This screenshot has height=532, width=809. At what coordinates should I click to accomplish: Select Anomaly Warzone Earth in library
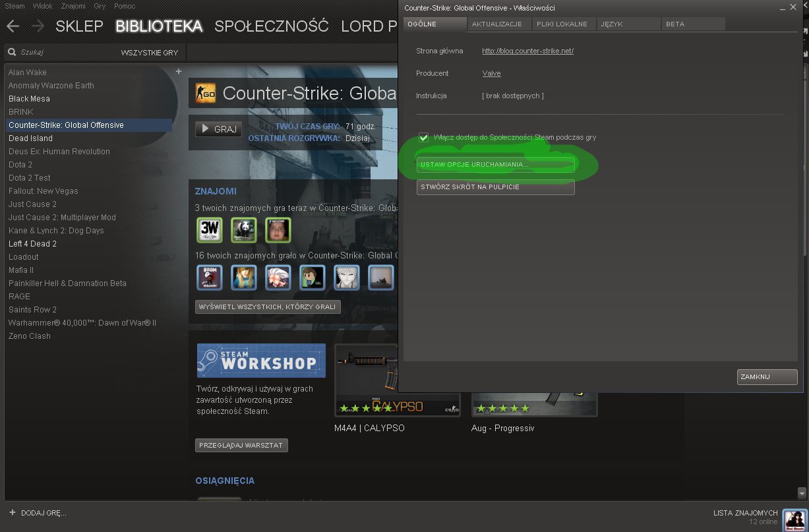pos(51,86)
